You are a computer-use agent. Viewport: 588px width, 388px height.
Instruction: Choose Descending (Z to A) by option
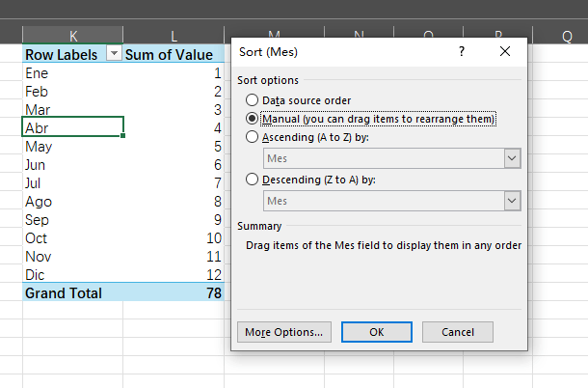(253, 179)
